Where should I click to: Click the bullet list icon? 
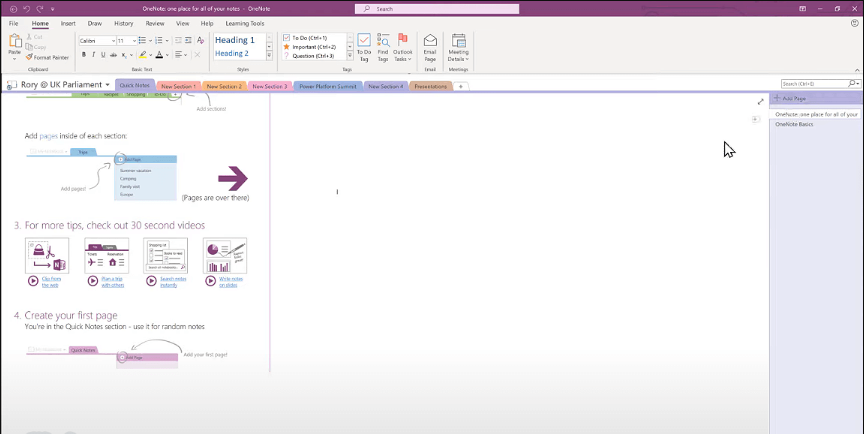pos(142,40)
